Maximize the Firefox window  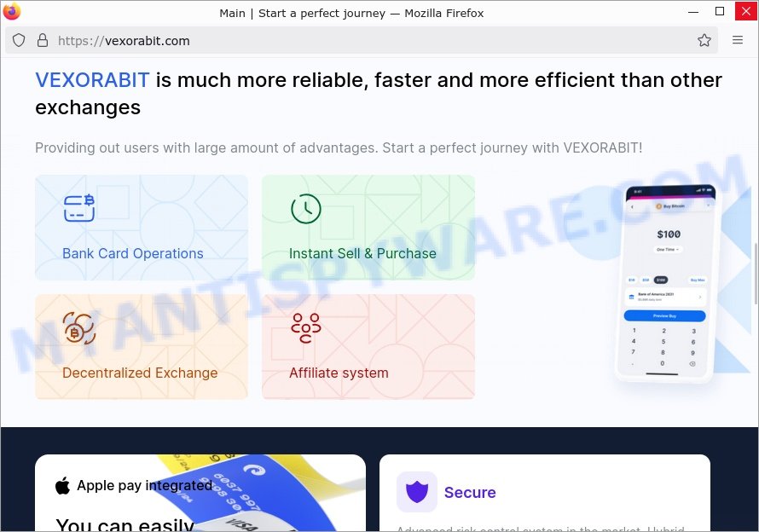coord(720,11)
